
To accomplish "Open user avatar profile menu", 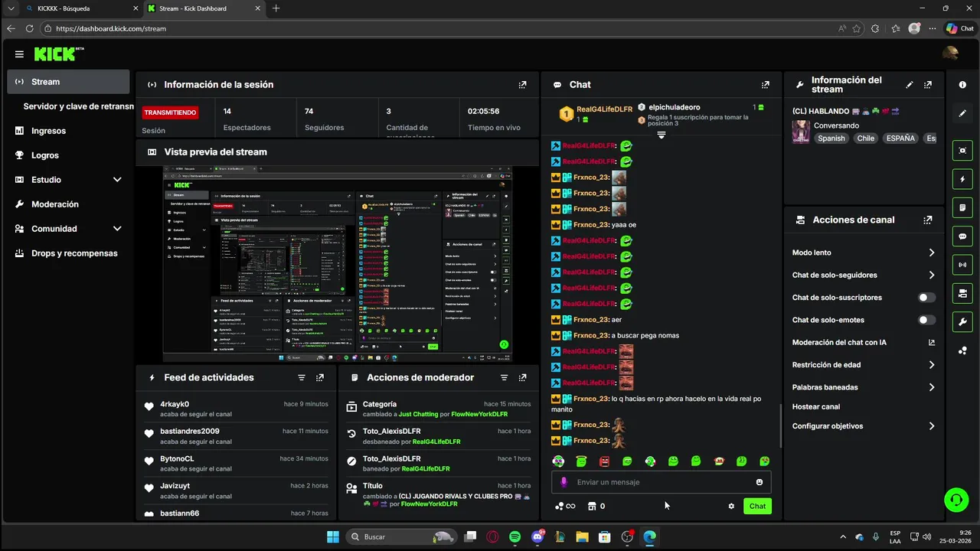I will (950, 54).
